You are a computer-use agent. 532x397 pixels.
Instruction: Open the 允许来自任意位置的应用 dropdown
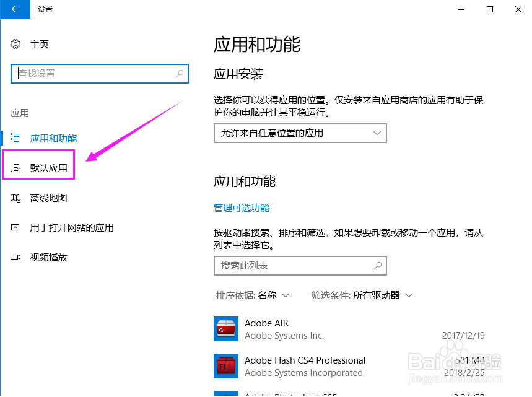click(300, 133)
